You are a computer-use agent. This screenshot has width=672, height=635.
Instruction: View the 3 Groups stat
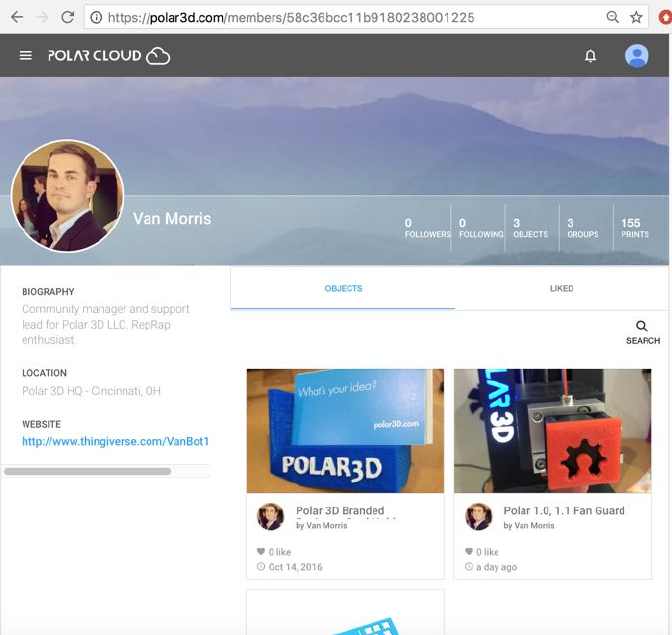coord(583,228)
